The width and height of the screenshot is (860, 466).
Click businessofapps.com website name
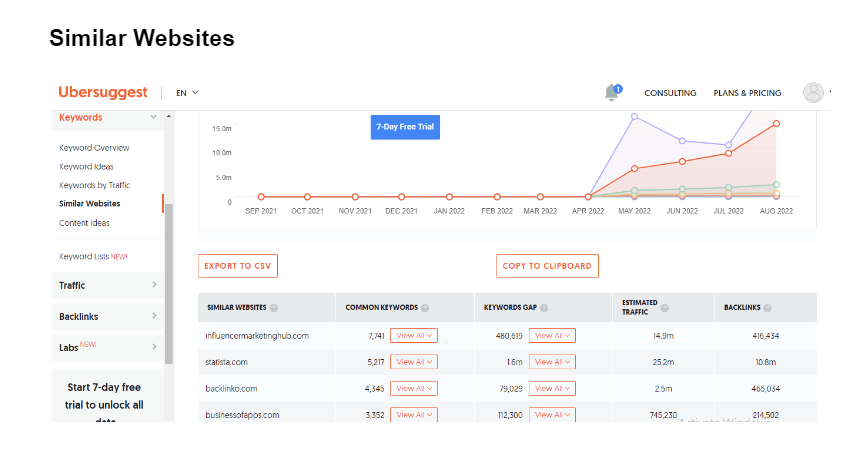click(242, 415)
